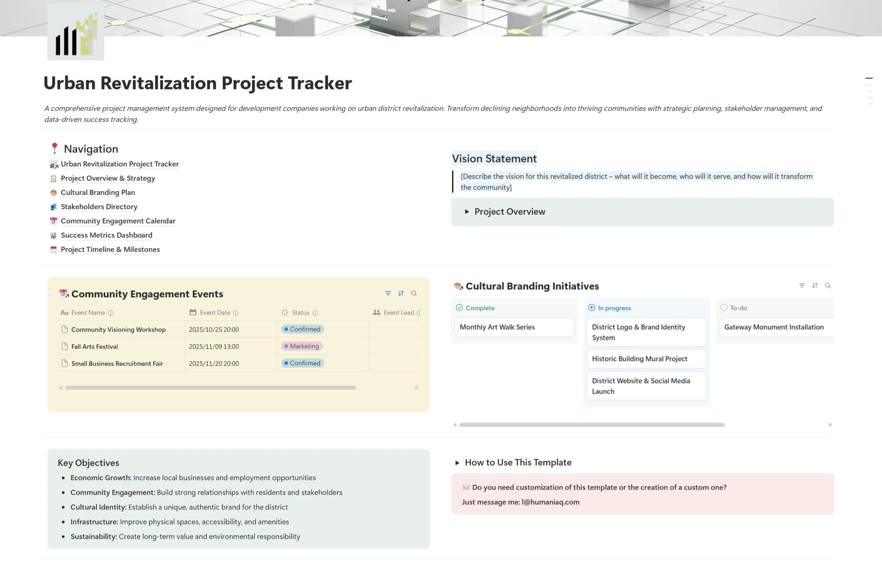The width and height of the screenshot is (882, 588).
Task: Click sort icon in Cultural Branding Initiatives
Action: point(815,286)
